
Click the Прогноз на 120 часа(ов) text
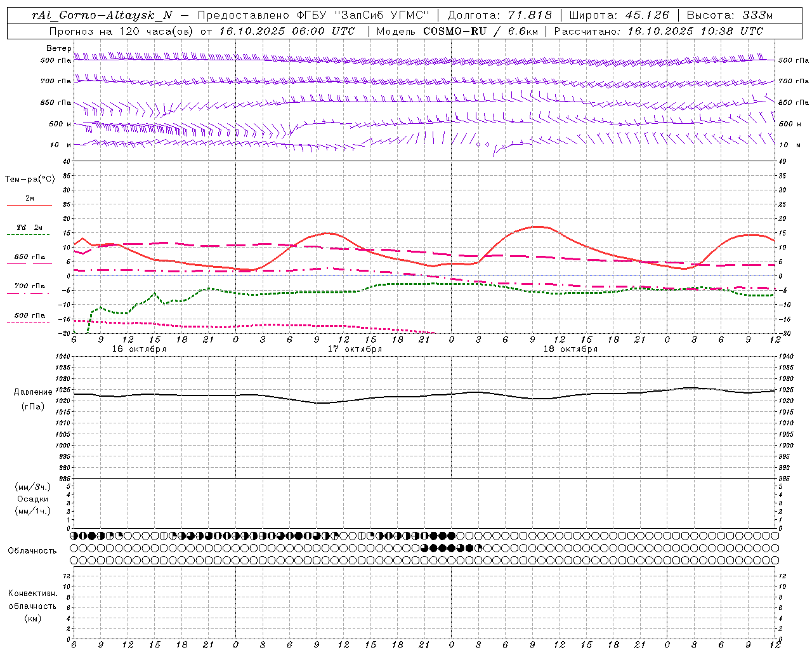click(x=122, y=31)
